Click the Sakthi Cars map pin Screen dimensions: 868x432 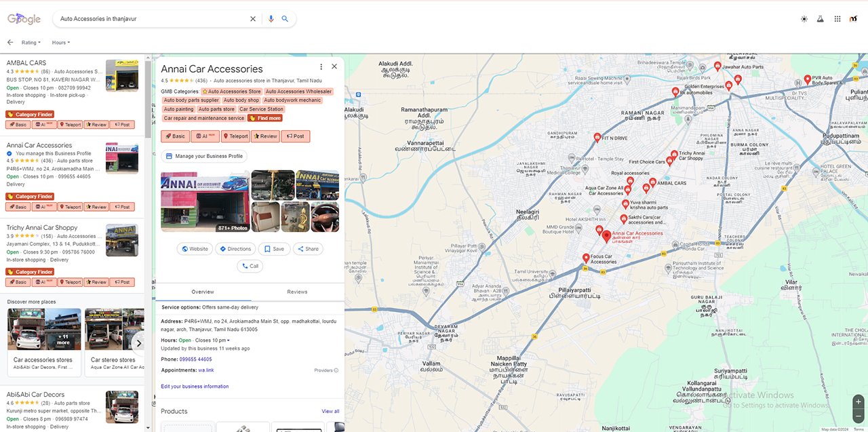624,219
